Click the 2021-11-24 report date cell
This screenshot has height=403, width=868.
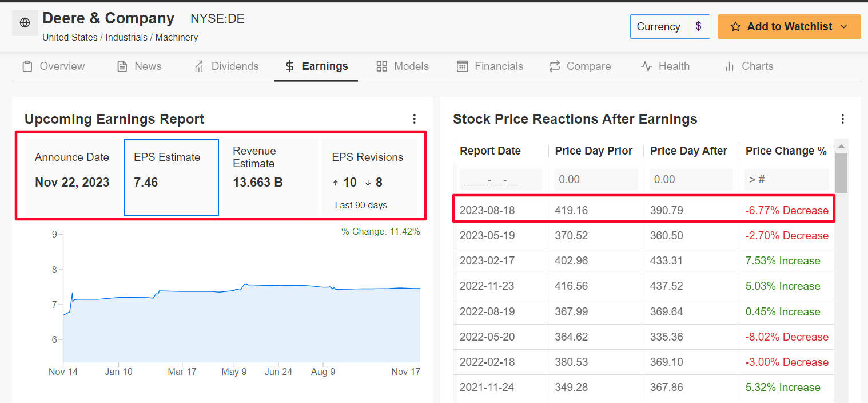point(487,388)
